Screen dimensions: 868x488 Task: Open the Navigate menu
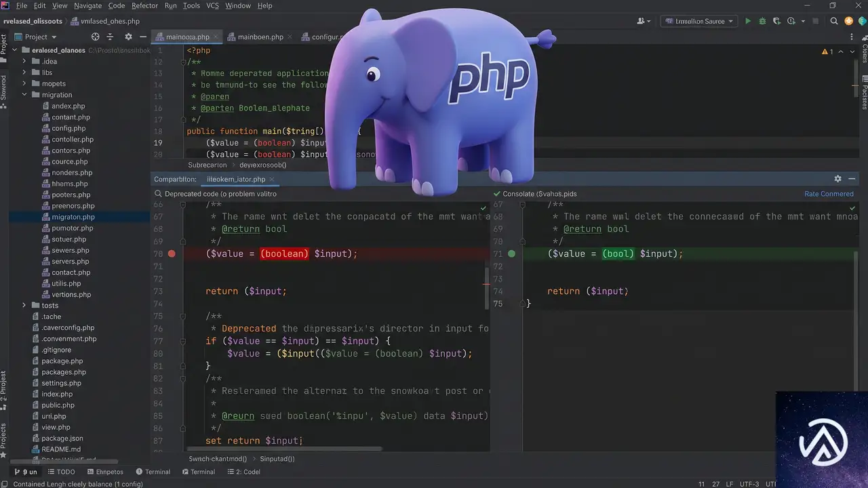pyautogui.click(x=87, y=5)
